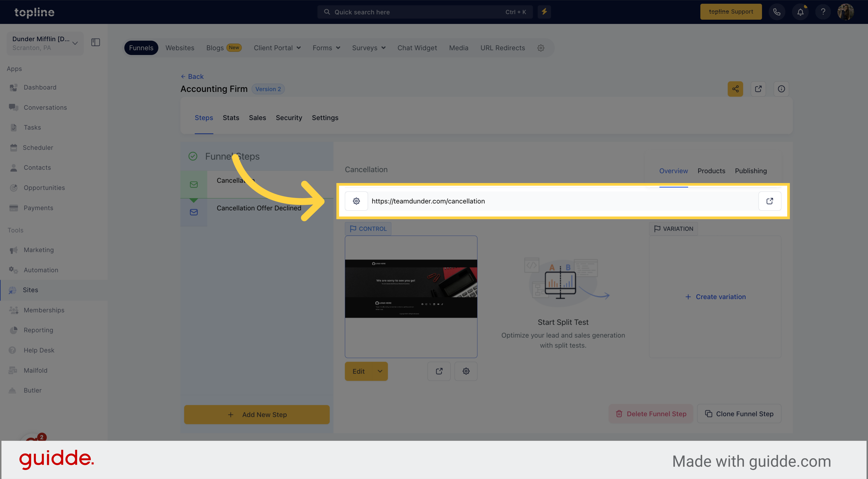This screenshot has width=868, height=479.
Task: Click the funnel info icon
Action: point(781,89)
